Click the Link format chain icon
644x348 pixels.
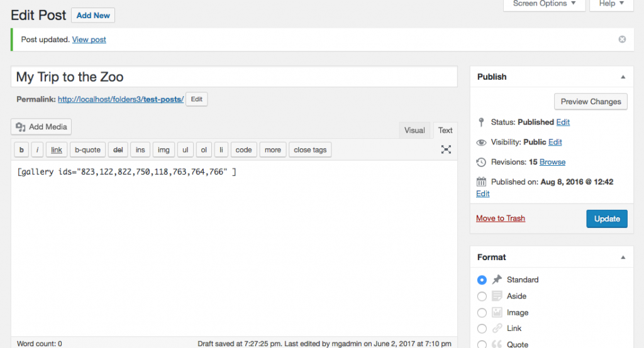tap(497, 329)
